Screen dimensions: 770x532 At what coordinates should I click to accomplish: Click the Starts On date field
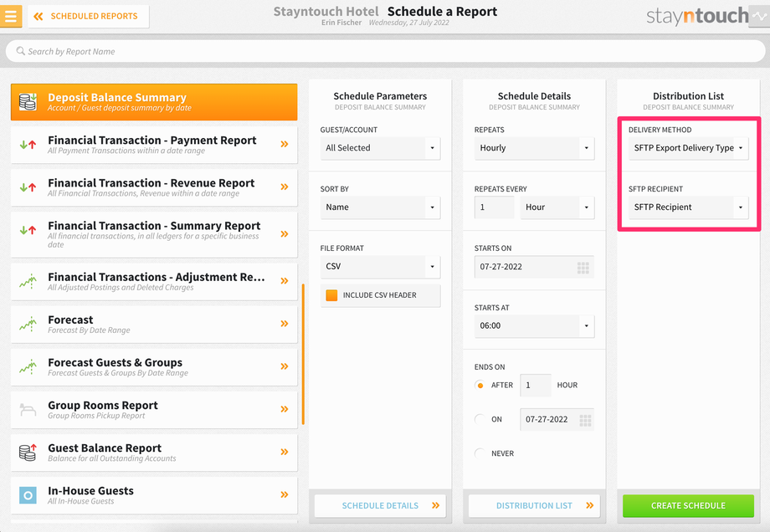click(534, 267)
